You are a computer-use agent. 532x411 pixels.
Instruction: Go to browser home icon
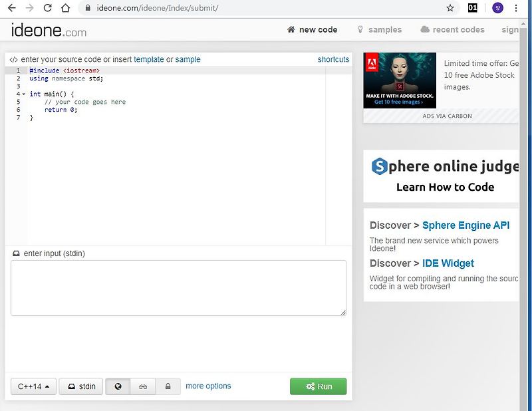(65, 8)
